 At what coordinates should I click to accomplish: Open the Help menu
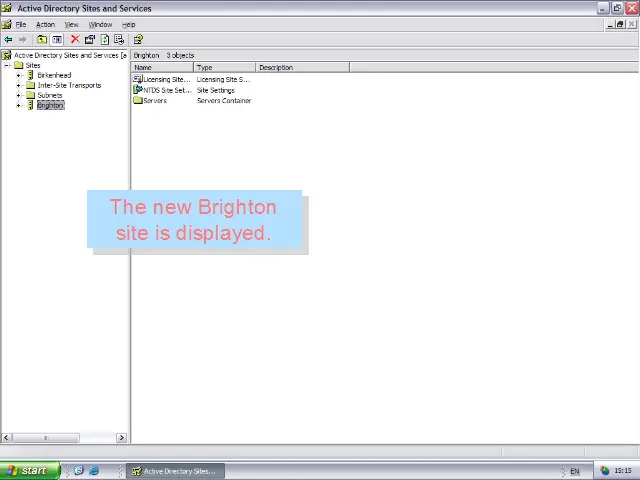tap(129, 24)
